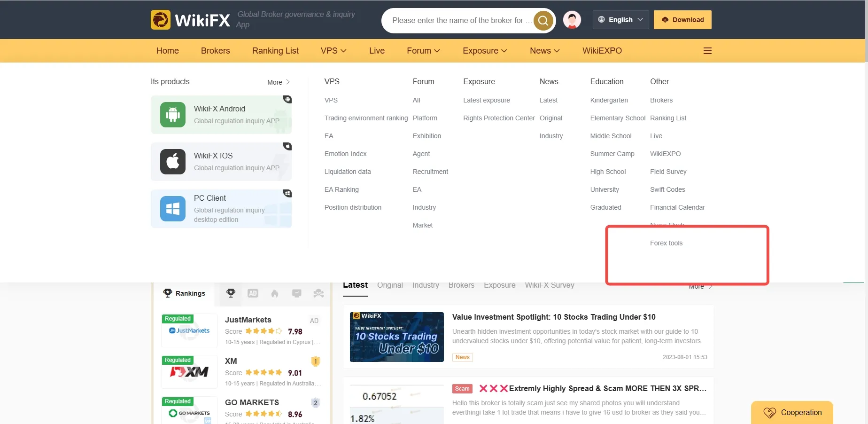Image resolution: width=868 pixels, height=424 pixels.
Task: Expand More link in Its products
Action: click(x=279, y=82)
